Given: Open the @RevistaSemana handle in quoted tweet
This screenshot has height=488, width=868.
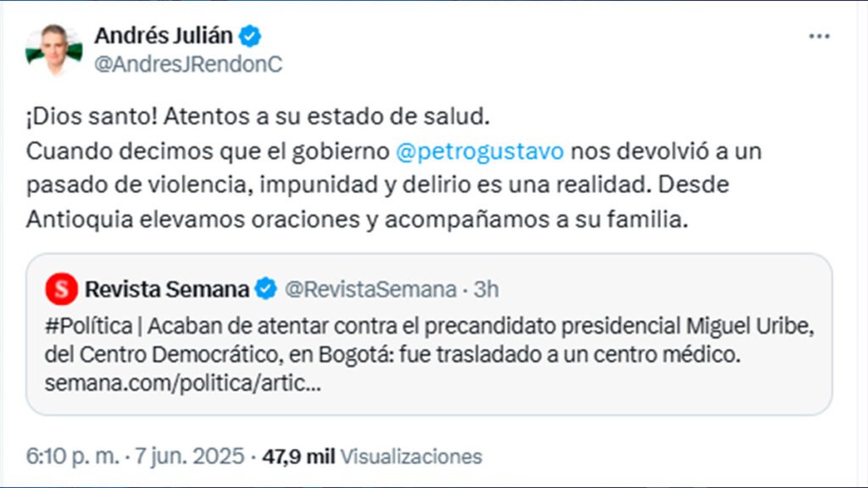Looking at the screenshot, I should click(x=370, y=290).
